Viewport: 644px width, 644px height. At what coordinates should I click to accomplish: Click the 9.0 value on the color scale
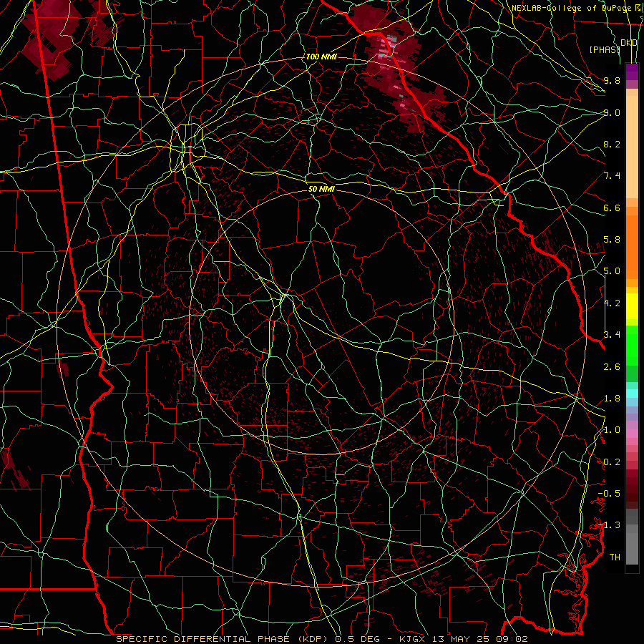tap(612, 112)
